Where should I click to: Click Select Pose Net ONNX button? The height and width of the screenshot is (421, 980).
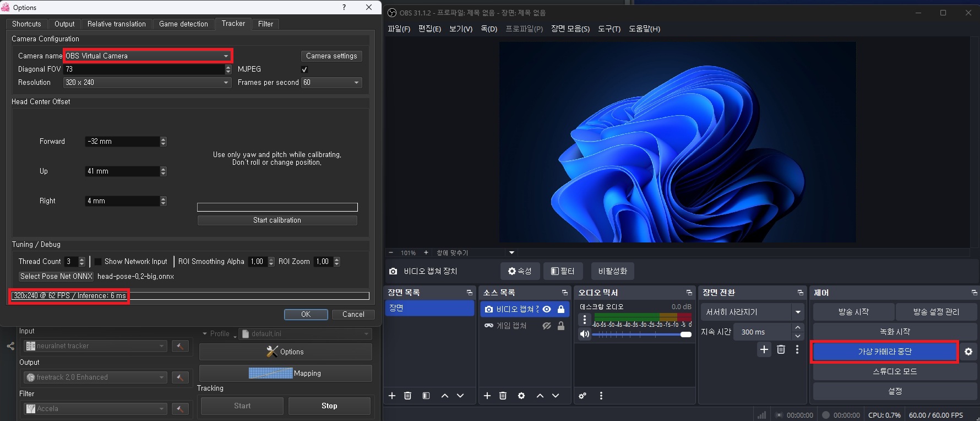pyautogui.click(x=56, y=277)
